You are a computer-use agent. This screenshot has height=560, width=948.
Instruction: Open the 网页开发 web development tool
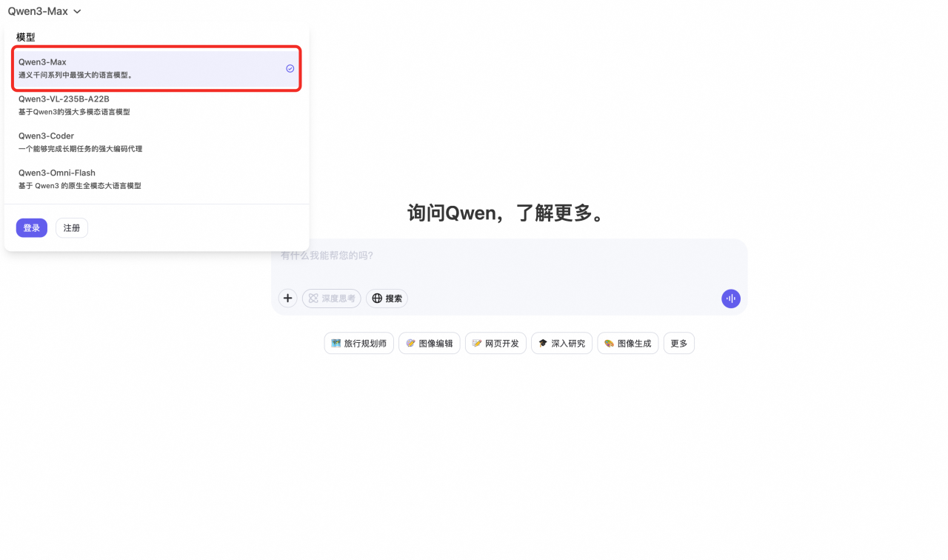[x=495, y=343]
